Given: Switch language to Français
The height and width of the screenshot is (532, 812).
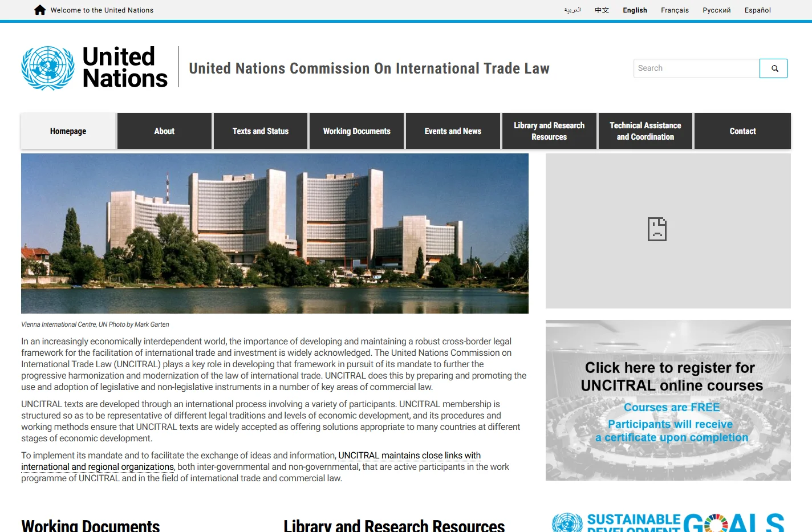Looking at the screenshot, I should point(675,10).
